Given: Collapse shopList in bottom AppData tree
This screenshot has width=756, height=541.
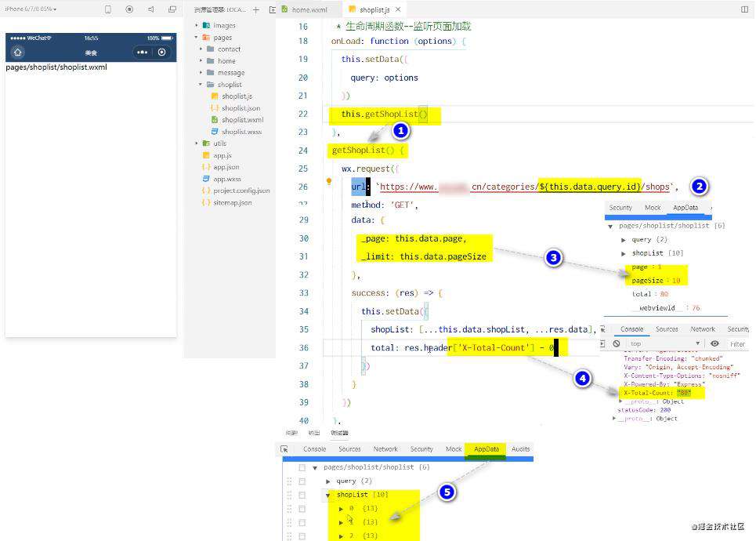Looking at the screenshot, I should click(x=327, y=495).
